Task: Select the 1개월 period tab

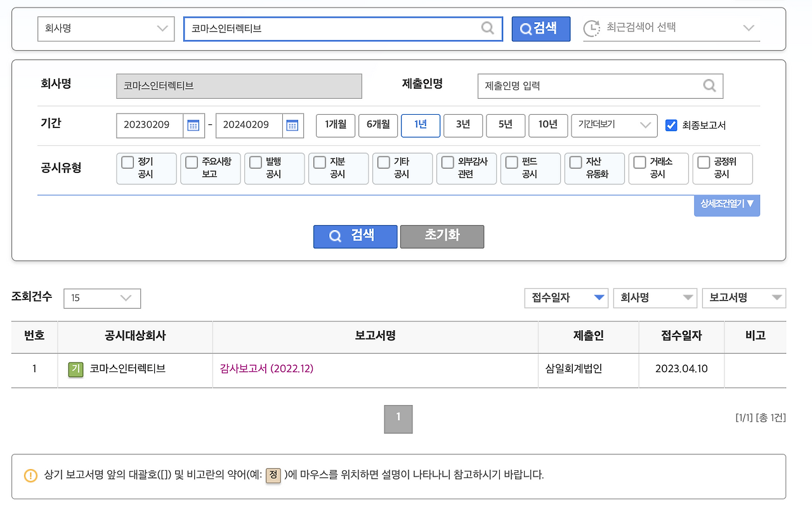Action: click(335, 125)
